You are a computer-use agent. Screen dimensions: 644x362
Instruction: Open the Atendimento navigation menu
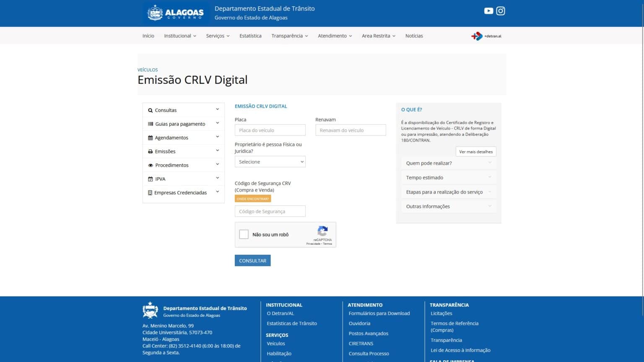[x=335, y=36]
